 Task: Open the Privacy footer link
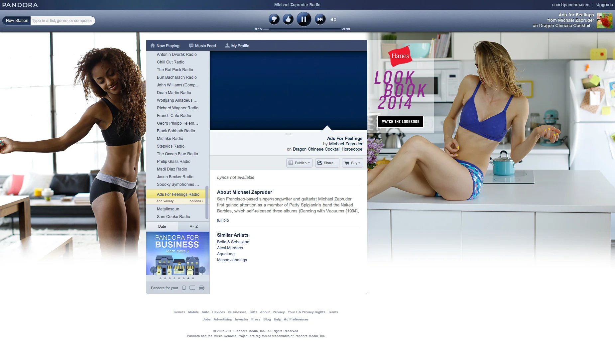pos(279,312)
